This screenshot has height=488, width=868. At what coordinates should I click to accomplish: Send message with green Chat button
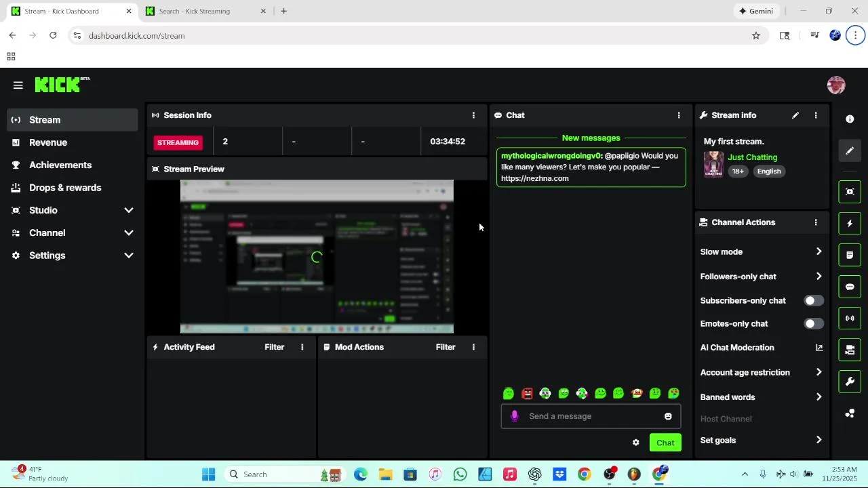tap(665, 443)
